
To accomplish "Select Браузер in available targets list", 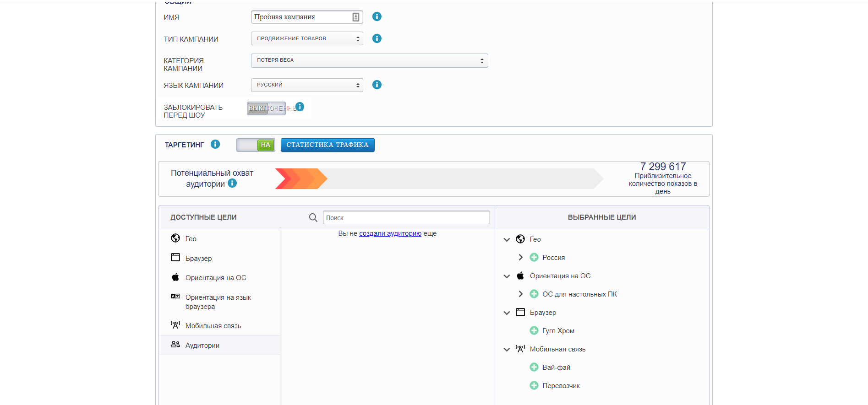I will click(x=198, y=258).
